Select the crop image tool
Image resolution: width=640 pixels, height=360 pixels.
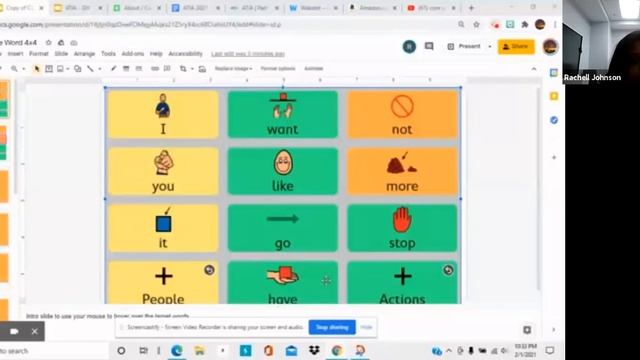click(x=183, y=69)
